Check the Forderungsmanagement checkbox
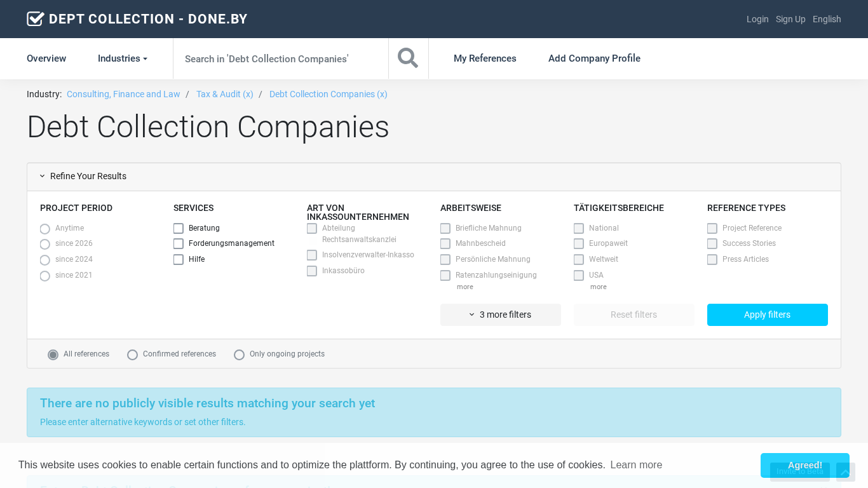Viewport: 868px width, 488px height. coord(179,244)
